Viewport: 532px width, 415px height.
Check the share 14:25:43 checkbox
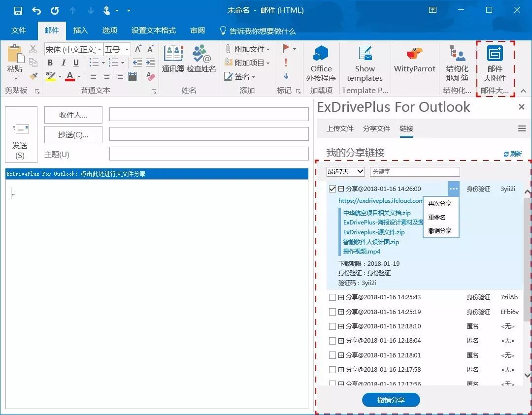pos(332,297)
